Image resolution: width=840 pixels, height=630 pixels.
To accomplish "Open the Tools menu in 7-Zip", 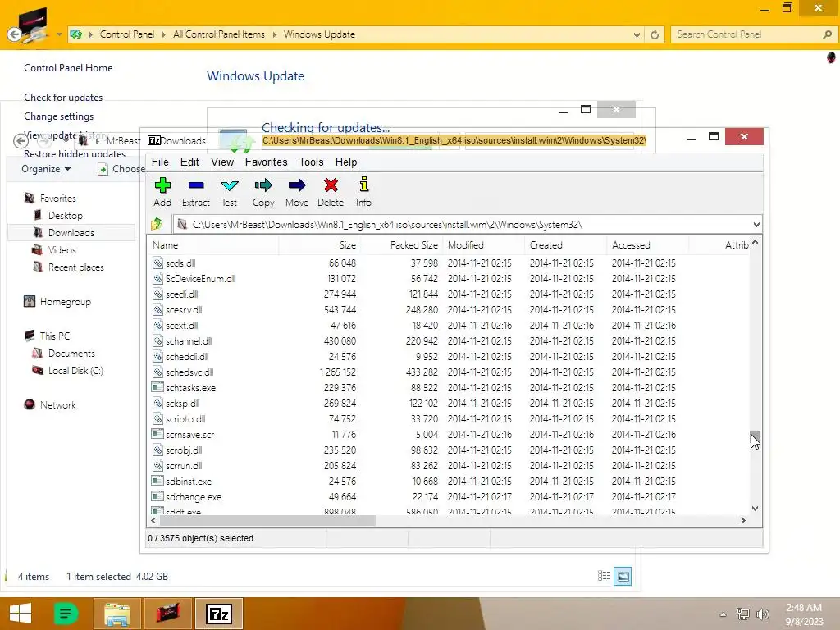I will 311,162.
